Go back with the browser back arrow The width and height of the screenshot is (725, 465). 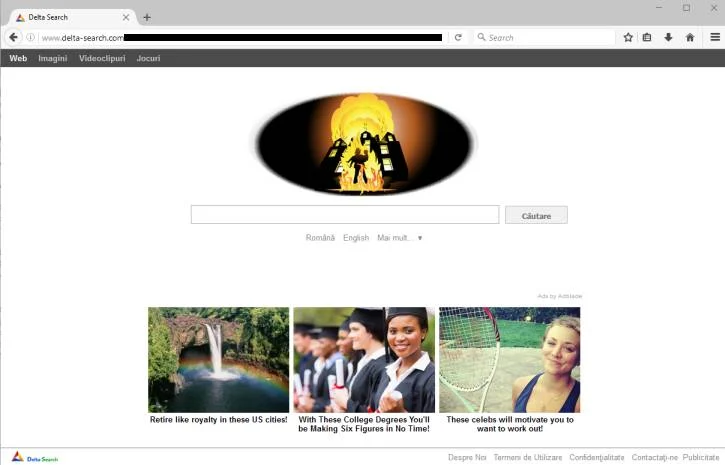(13, 37)
